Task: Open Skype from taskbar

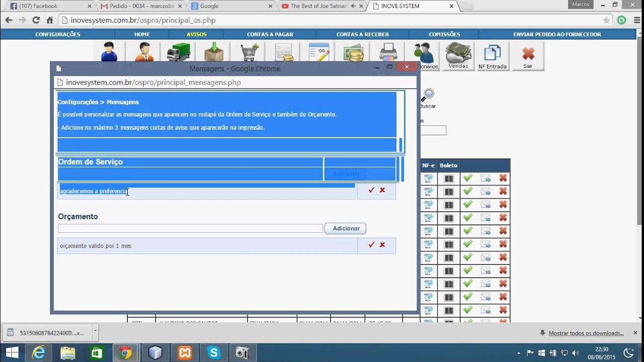Action: click(214, 352)
